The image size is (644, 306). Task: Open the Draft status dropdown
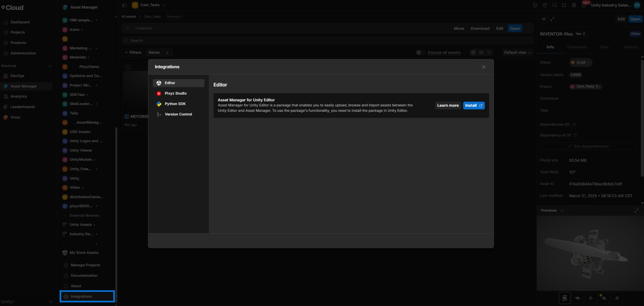[x=581, y=62]
